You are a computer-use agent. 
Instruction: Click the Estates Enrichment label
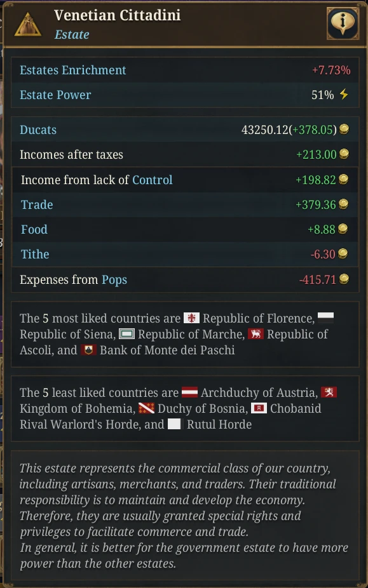pos(73,70)
